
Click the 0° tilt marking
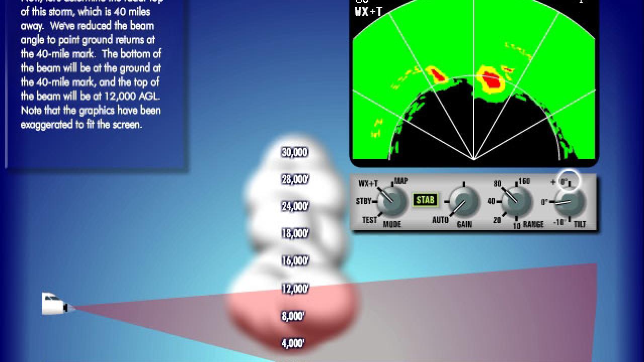click(545, 201)
